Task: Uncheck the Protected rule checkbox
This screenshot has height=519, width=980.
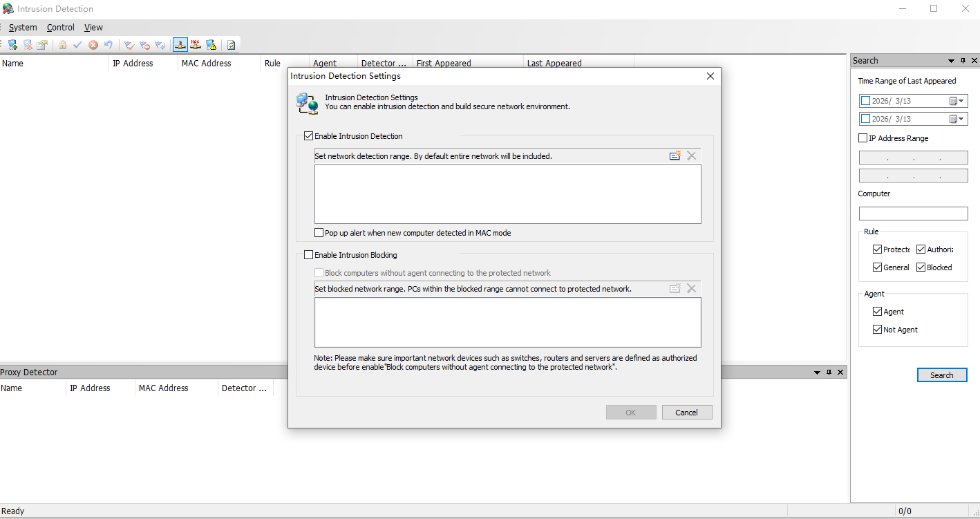Action: (x=878, y=249)
